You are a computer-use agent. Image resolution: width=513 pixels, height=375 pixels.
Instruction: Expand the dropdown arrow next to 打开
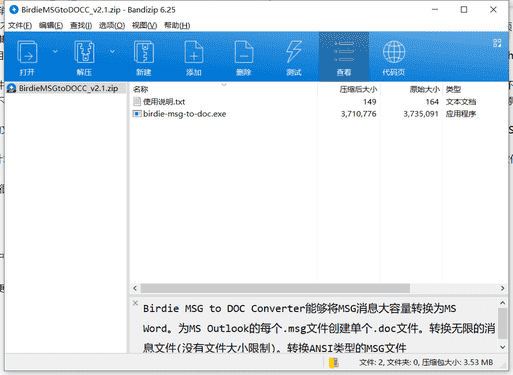(x=55, y=51)
